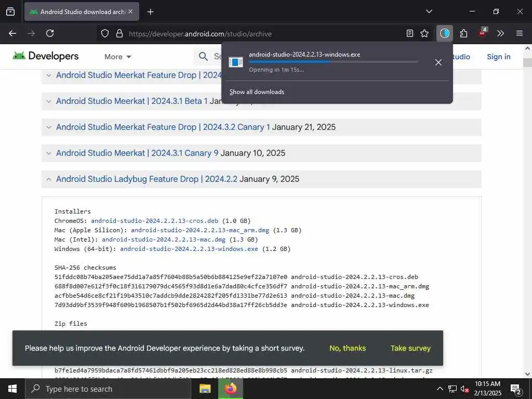The image size is (532, 399).
Task: Click the Android Developers logo
Action: pyautogui.click(x=46, y=56)
